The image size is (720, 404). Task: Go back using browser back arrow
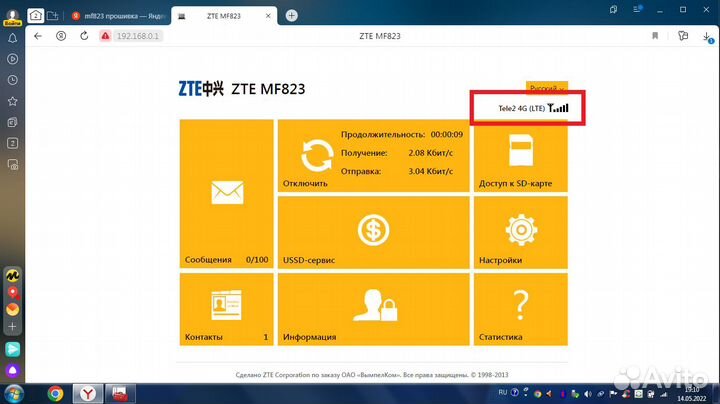[38, 36]
